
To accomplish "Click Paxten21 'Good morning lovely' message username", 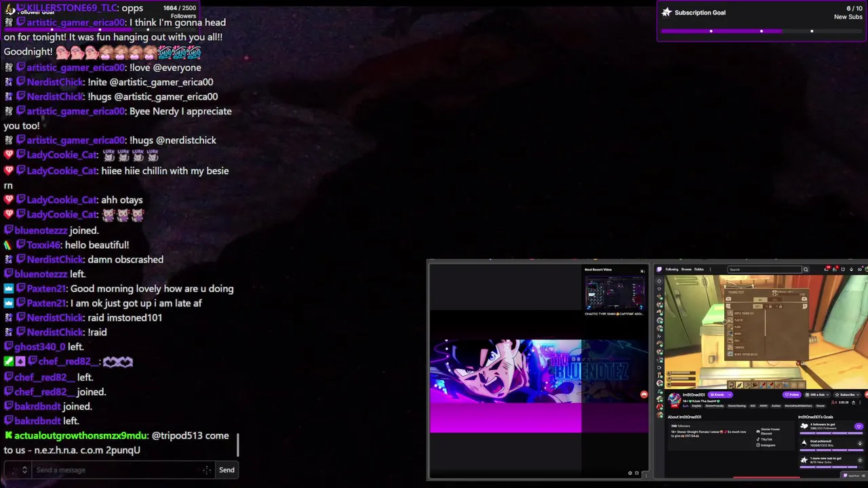I will coord(46,289).
